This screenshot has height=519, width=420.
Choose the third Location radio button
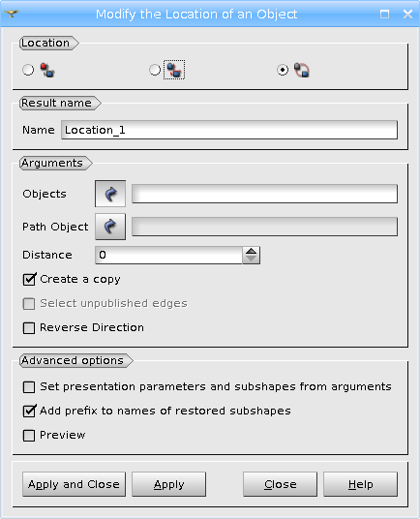(x=283, y=70)
